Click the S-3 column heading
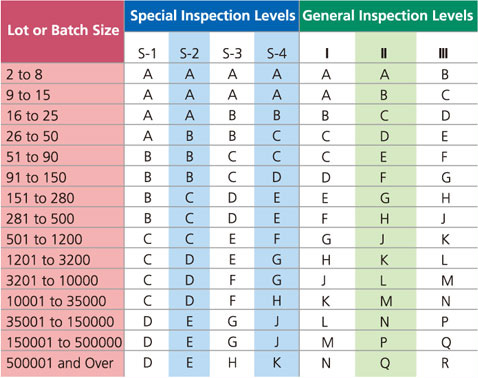478x378 pixels. tap(232, 53)
